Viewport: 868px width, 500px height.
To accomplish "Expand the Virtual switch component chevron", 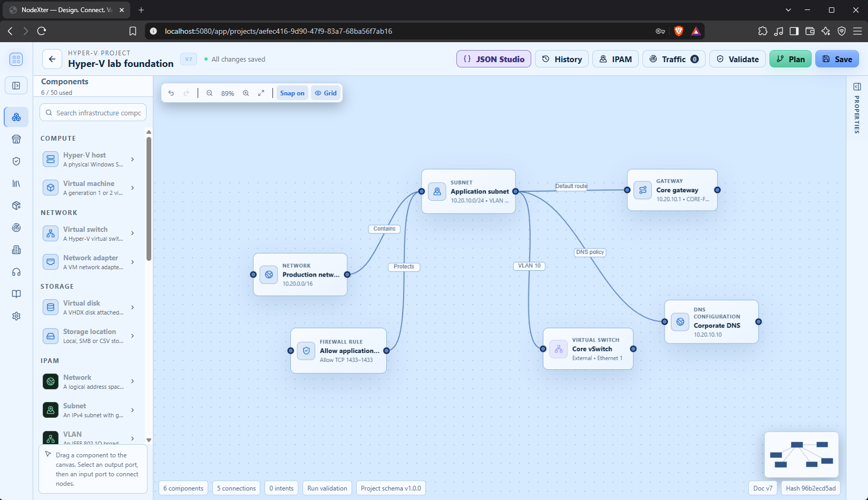I will tap(132, 233).
